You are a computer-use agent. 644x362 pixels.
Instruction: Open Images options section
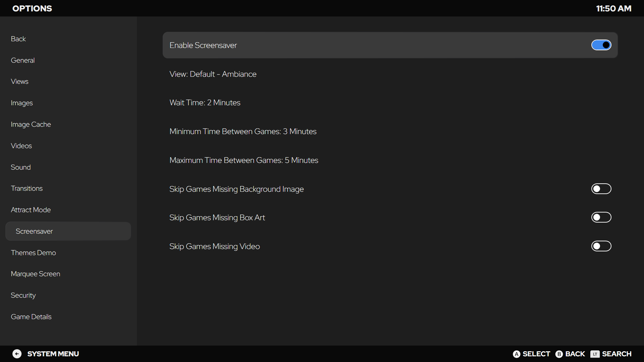(68, 103)
